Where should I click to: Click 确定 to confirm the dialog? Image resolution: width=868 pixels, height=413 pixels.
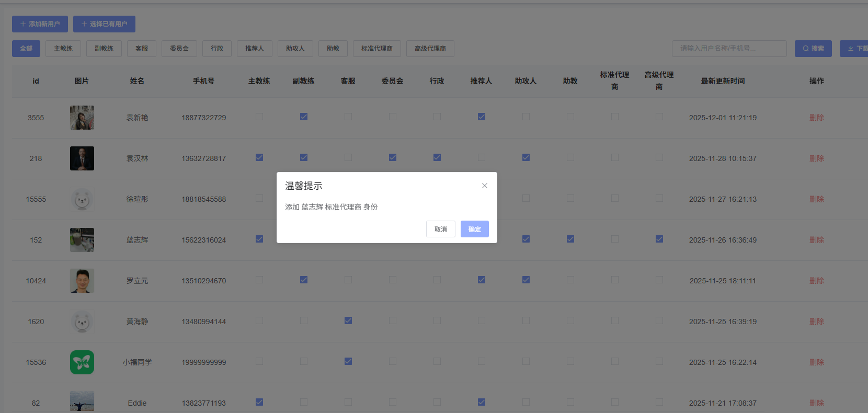click(x=475, y=229)
